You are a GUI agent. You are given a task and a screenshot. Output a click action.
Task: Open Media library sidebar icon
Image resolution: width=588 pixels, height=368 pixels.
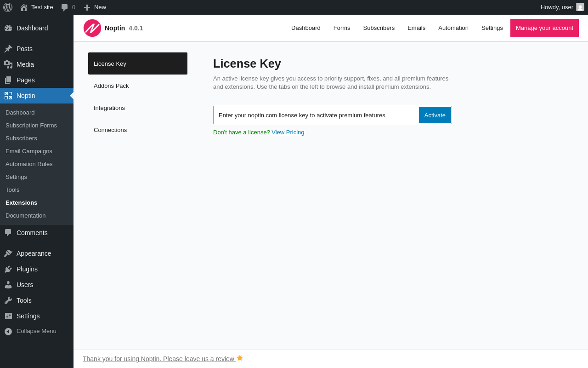pyautogui.click(x=8, y=64)
